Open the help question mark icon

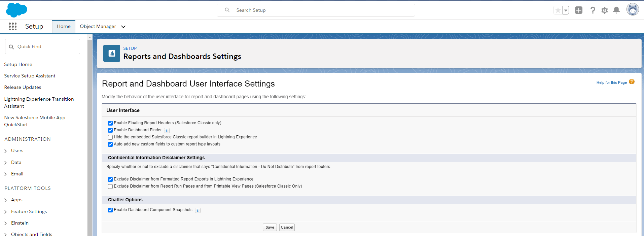(x=593, y=10)
